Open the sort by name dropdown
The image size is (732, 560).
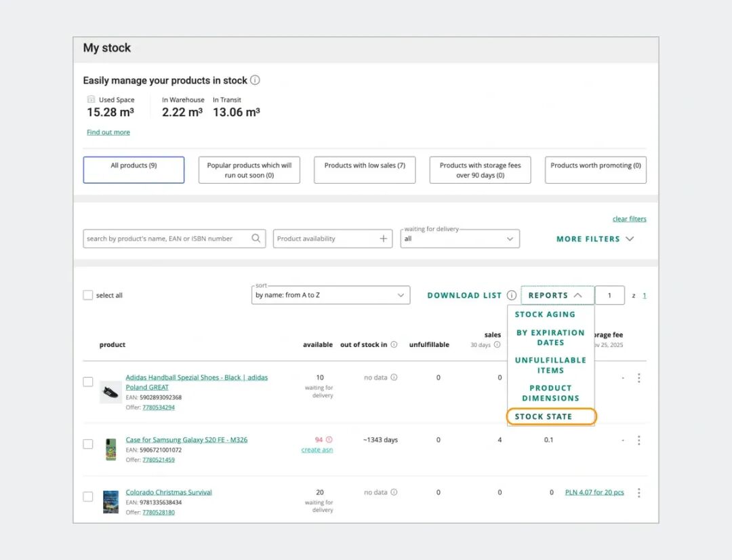(x=330, y=296)
